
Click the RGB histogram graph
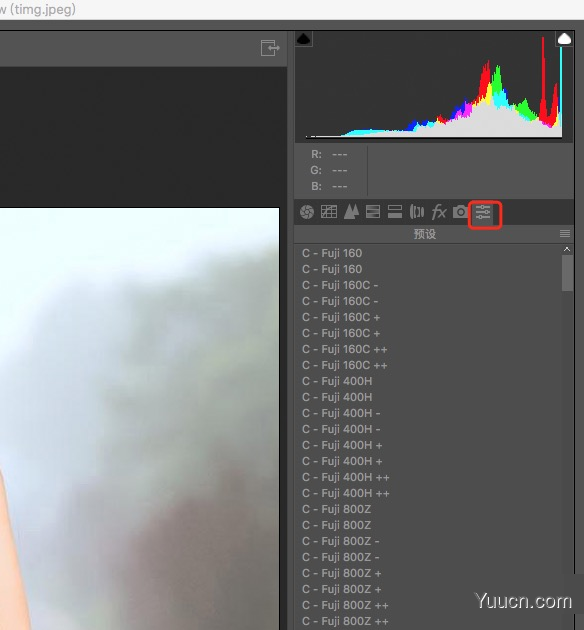coord(434,86)
